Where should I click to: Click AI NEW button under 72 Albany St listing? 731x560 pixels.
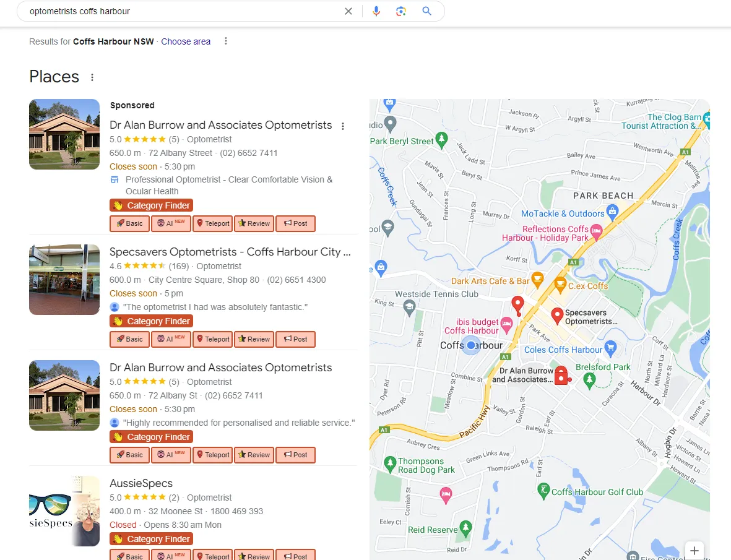(x=171, y=455)
